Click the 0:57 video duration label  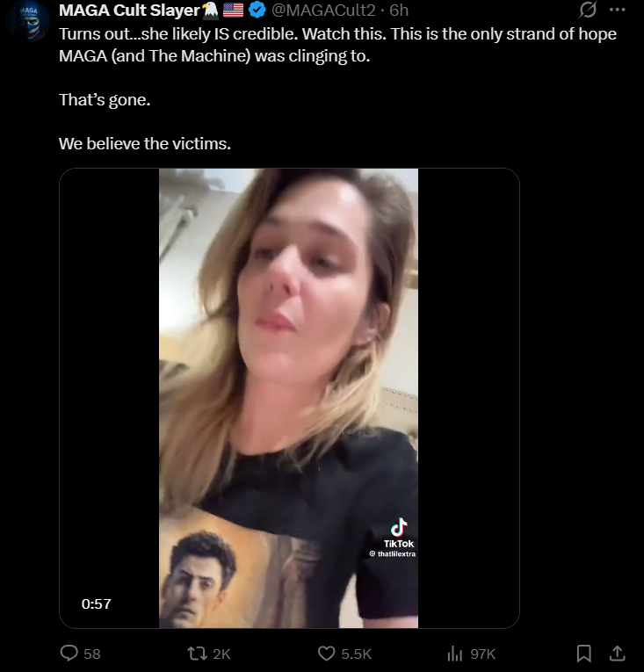click(x=97, y=603)
